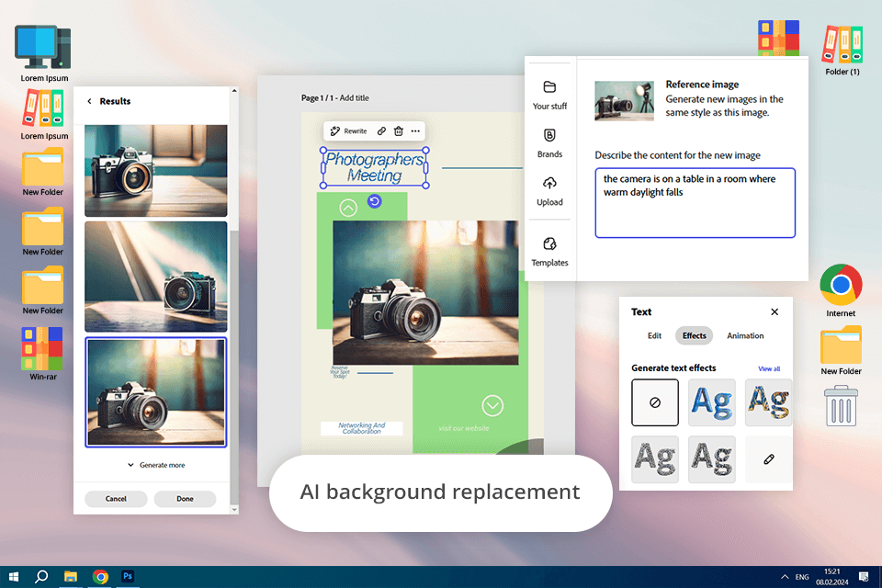The height and width of the screenshot is (588, 882).
Task: Delete text using trash icon in toolbar
Action: click(x=398, y=131)
